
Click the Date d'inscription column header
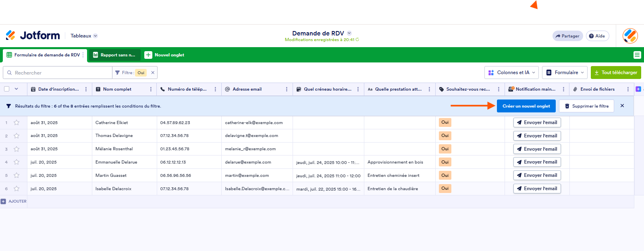click(60, 89)
